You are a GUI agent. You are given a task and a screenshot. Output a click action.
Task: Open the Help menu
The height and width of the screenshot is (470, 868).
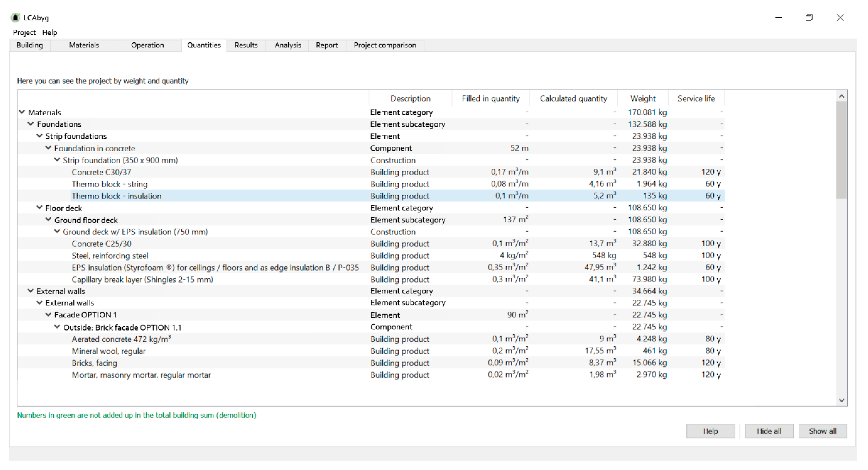pyautogui.click(x=49, y=32)
